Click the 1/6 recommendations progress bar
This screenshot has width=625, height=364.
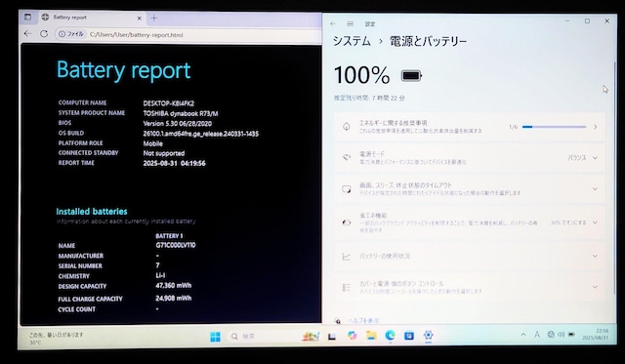(x=554, y=127)
